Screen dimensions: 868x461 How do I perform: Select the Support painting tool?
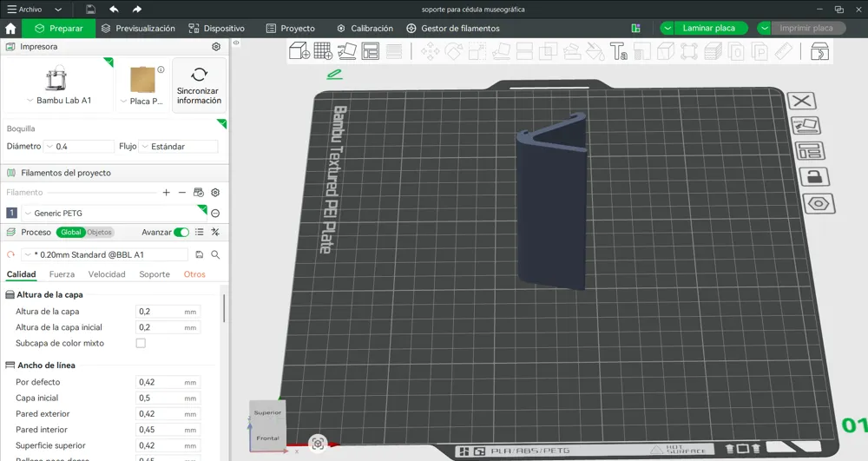[572, 51]
